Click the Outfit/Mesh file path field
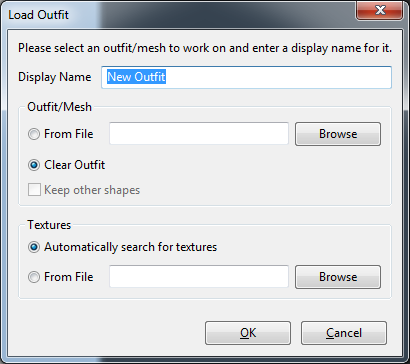This screenshot has width=410, height=364. (x=199, y=134)
